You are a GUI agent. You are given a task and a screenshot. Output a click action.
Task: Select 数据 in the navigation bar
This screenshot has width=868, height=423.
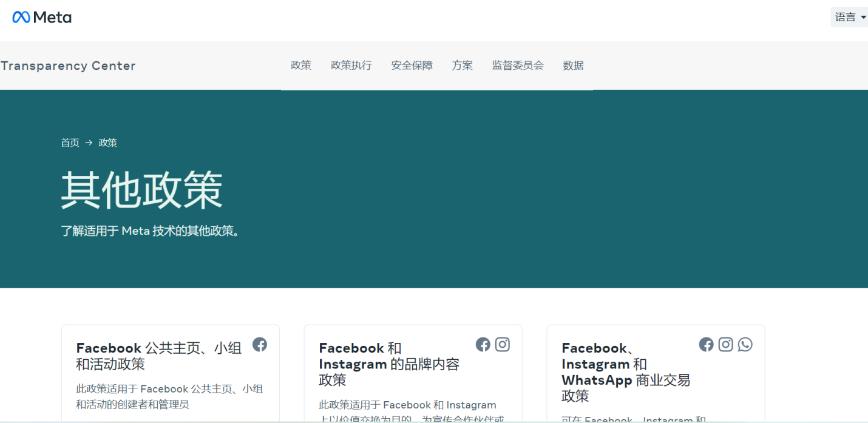pos(573,65)
